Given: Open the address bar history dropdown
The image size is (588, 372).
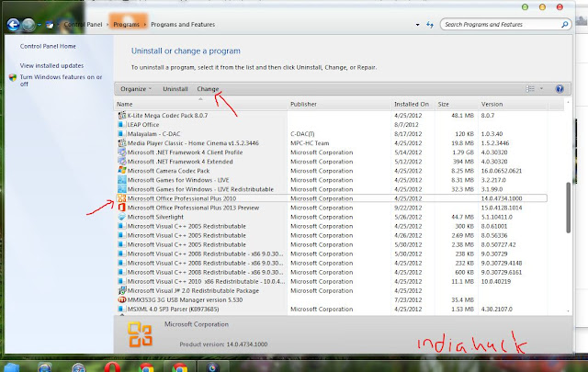Looking at the screenshot, I should click(x=417, y=25).
